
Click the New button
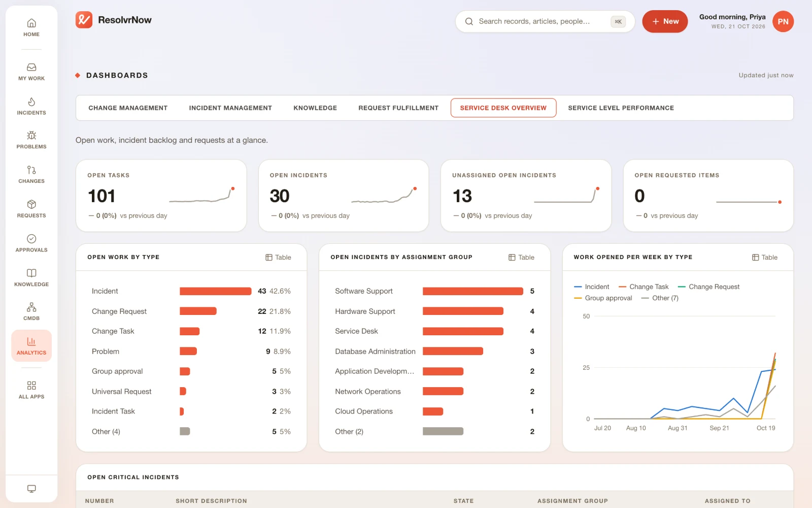tap(665, 21)
